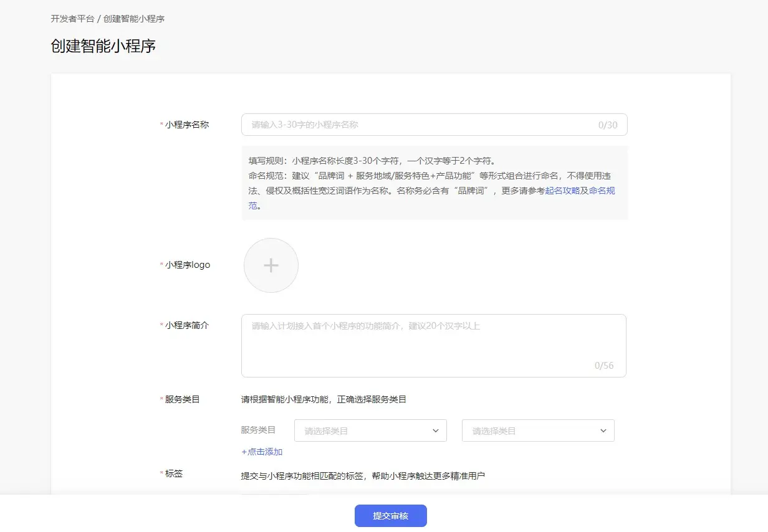
Task: Click +点击添加 to add another category
Action: click(x=262, y=452)
